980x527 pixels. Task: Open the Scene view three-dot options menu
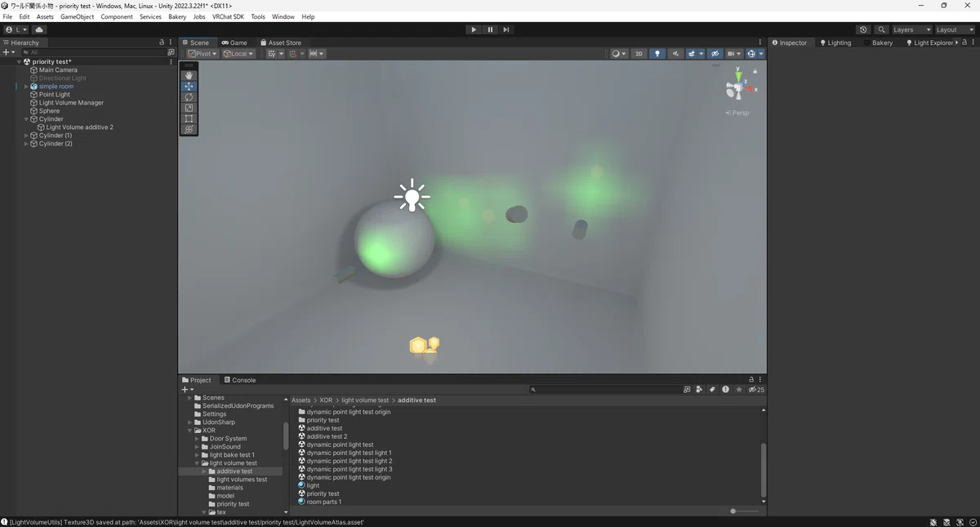[x=760, y=42]
